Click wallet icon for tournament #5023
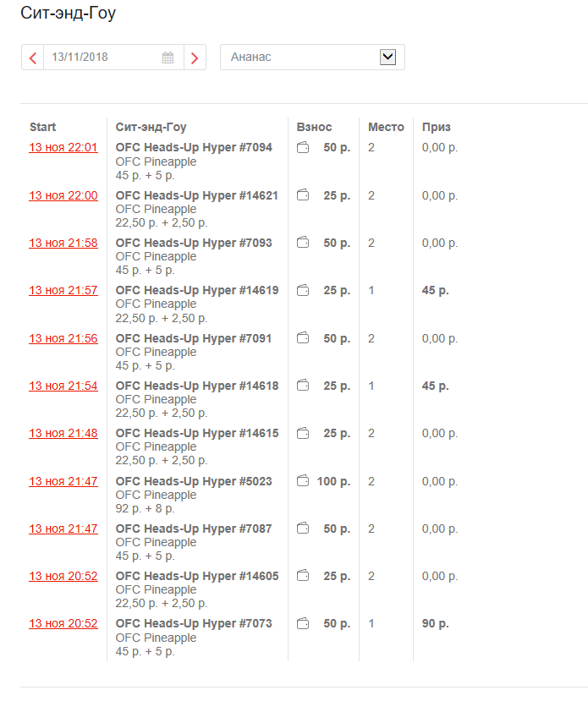 (303, 481)
